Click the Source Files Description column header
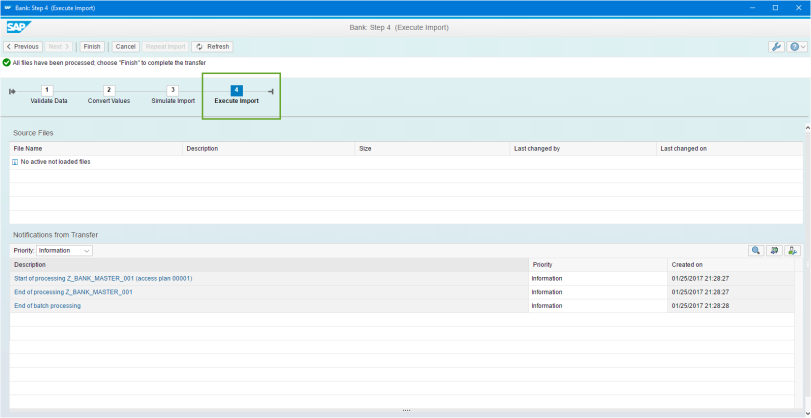This screenshot has width=811, height=418. click(x=268, y=148)
